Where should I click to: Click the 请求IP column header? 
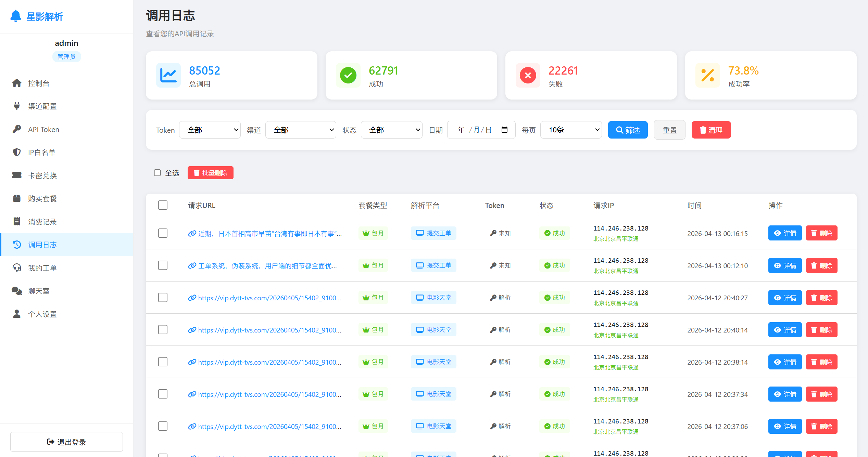pyautogui.click(x=604, y=205)
